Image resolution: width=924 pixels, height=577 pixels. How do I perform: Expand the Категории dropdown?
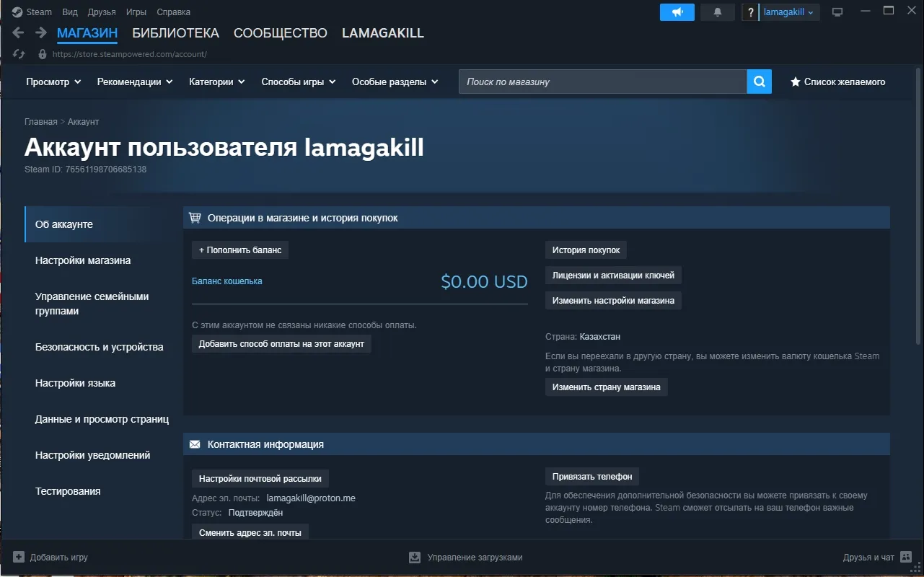click(x=217, y=82)
